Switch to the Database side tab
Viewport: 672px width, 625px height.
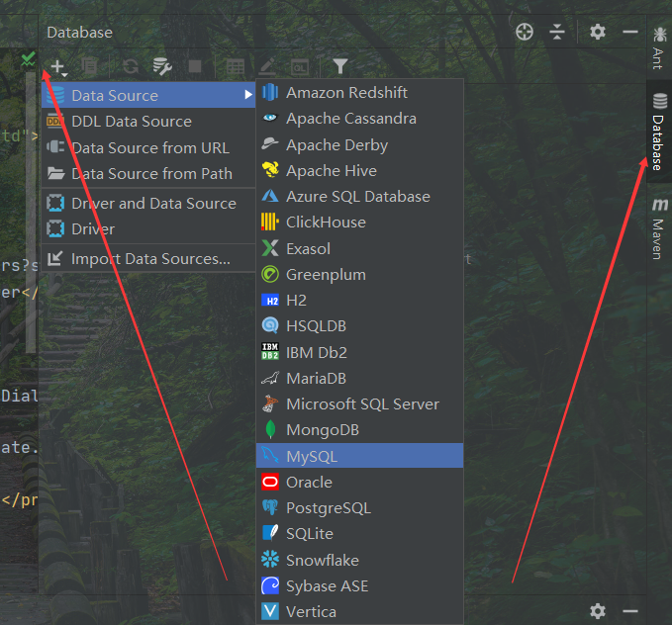(x=659, y=132)
